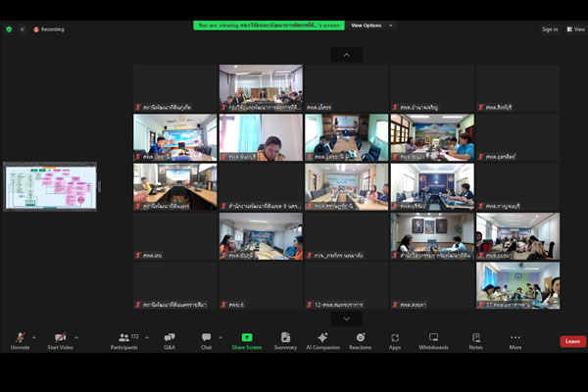Viewport: 588px width, 392px height.
Task: Click the red Leave button
Action: coord(572,341)
